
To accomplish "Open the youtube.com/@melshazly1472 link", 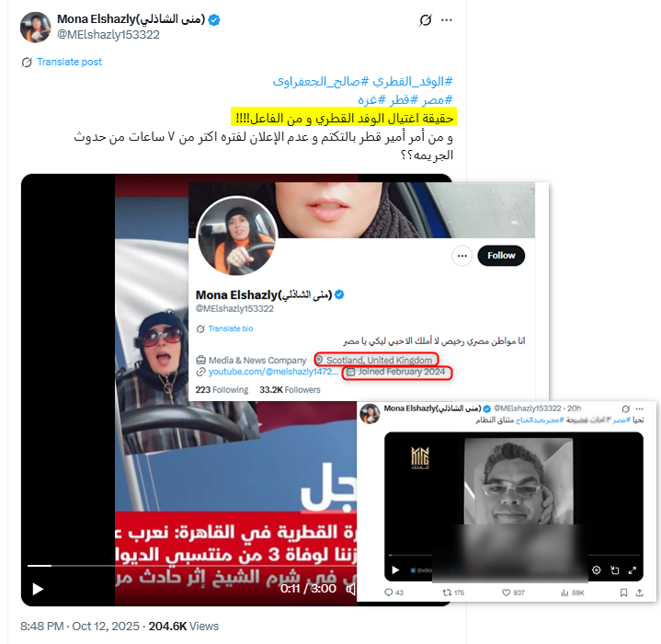I will coord(273,372).
